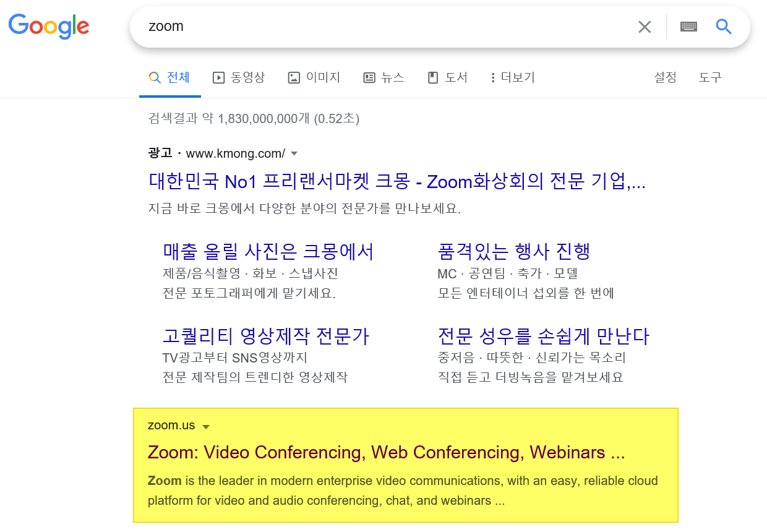Open 설정 menu
The height and width of the screenshot is (532, 767).
tap(666, 78)
